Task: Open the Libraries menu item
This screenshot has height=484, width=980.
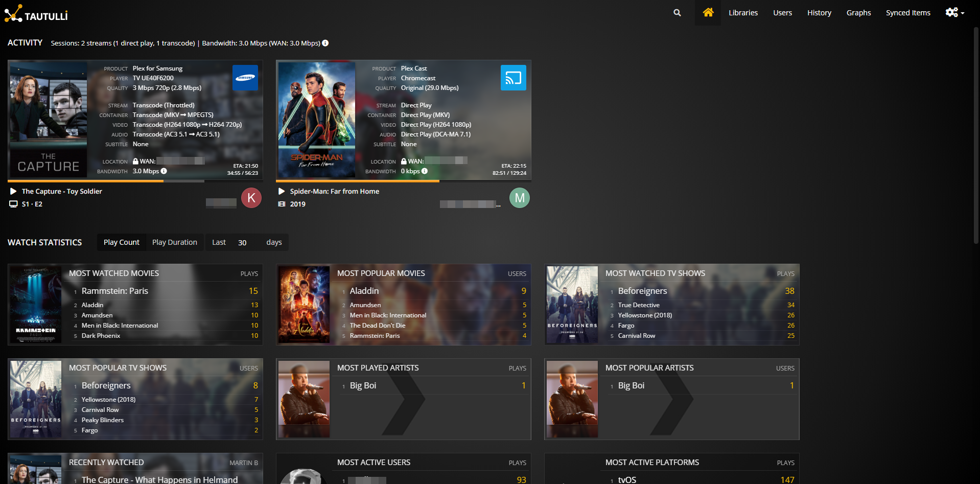Action: click(743, 13)
